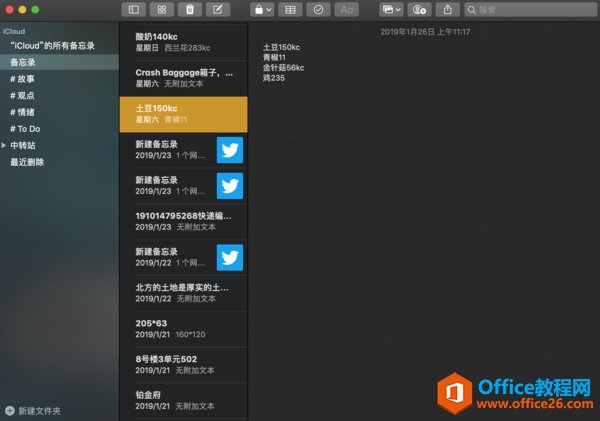Image resolution: width=600 pixels, height=421 pixels.
Task: Click the 鸡235 line in note
Action: [x=274, y=78]
